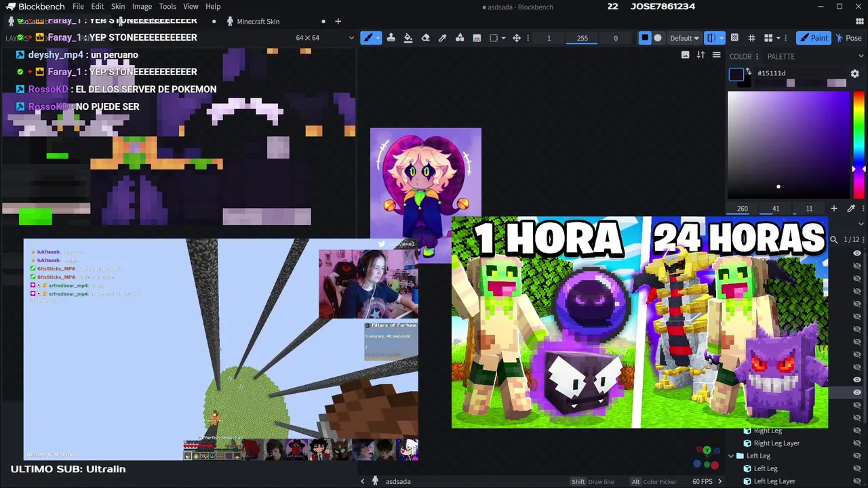Toggle mirror painting
This screenshot has height=488, width=868.
pos(711,38)
